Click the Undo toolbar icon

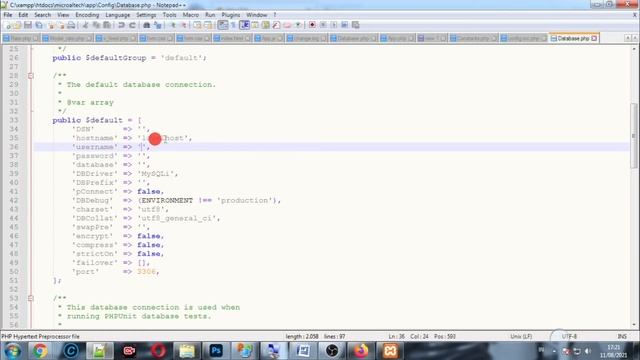pyautogui.click(x=121, y=25)
